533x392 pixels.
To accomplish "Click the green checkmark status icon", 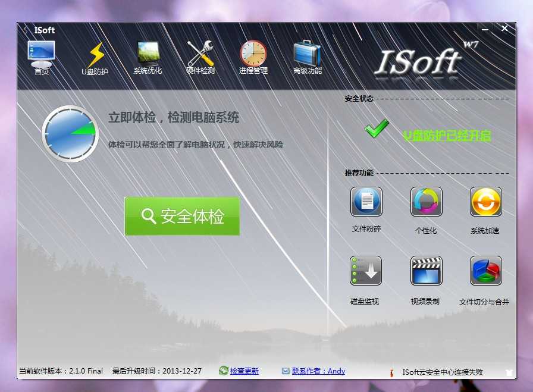I will [377, 128].
